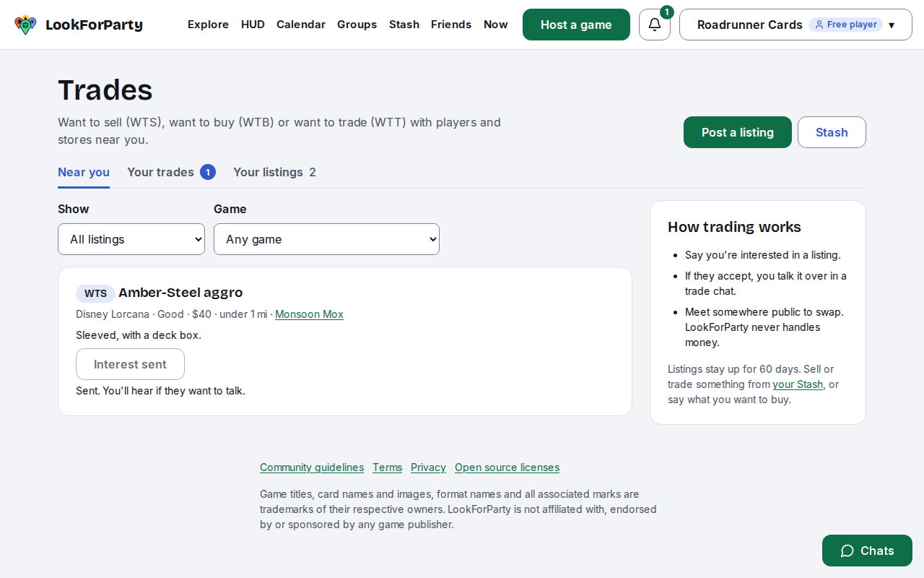The image size is (924, 578).
Task: Click the Stash button beside Post a listing
Action: [832, 132]
